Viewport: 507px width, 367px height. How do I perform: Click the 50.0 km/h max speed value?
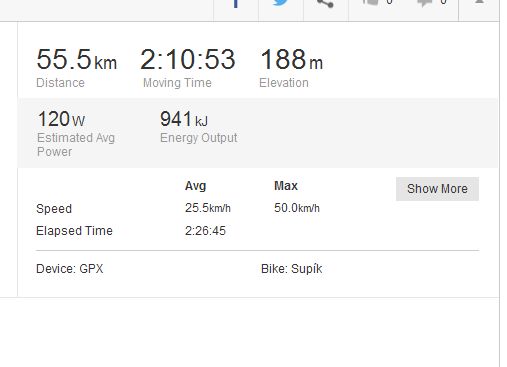(x=297, y=208)
